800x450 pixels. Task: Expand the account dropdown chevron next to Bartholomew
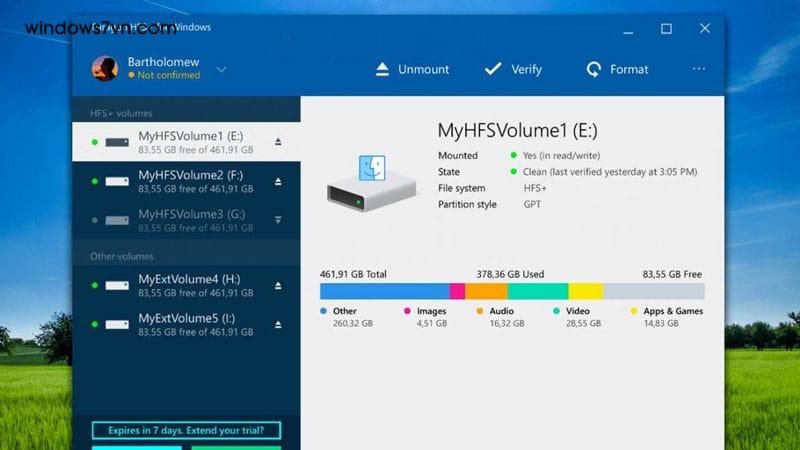pos(221,69)
